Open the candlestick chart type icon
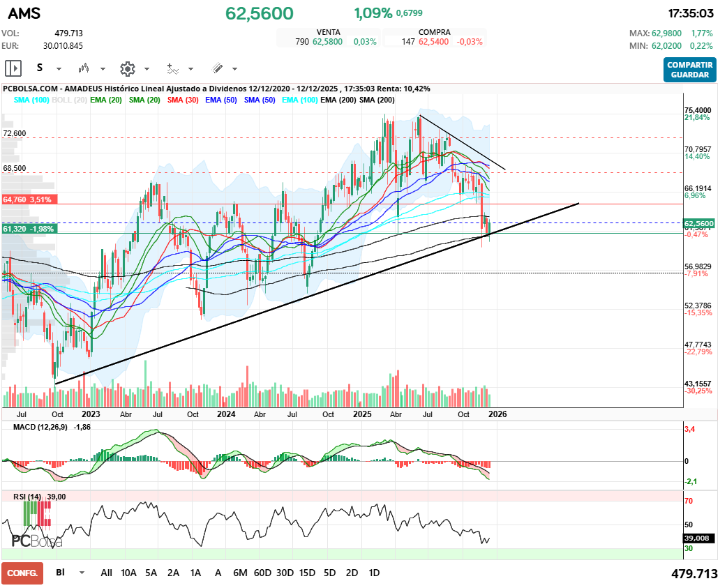727x588 pixels. 84,68
